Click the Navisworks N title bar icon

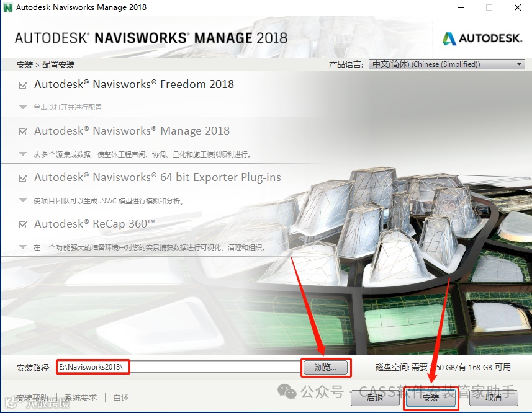coord(7,7)
